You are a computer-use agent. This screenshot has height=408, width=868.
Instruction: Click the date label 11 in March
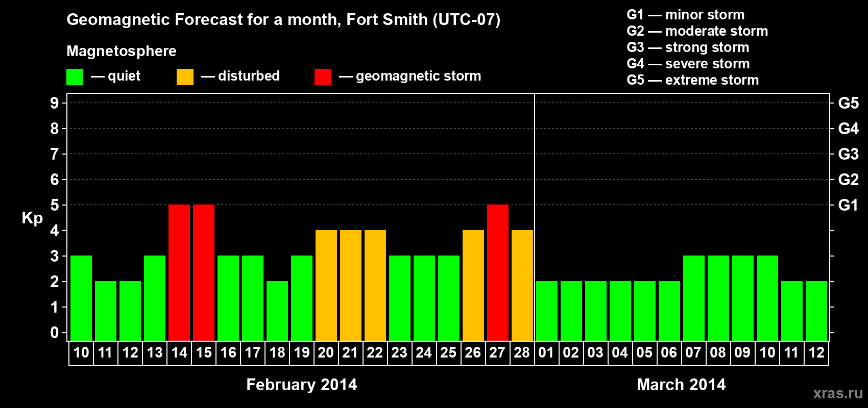pyautogui.click(x=792, y=353)
